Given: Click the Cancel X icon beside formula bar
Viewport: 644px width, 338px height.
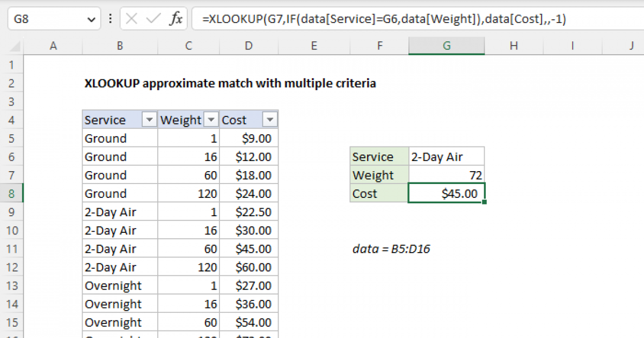Looking at the screenshot, I should [x=130, y=18].
